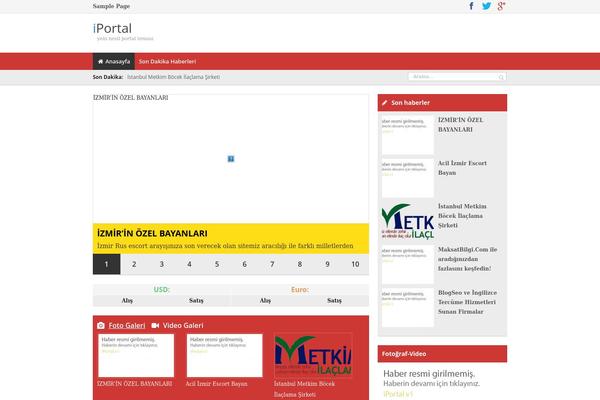Click gallery thumbnail above İZMİR'İN ÖZEL BAYANLARI
This screenshot has width=600, height=400.
coord(136,356)
